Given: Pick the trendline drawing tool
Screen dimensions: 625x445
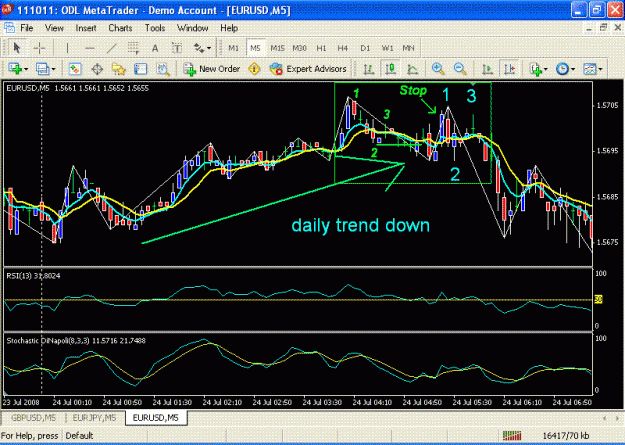Looking at the screenshot, I should (x=112, y=48).
